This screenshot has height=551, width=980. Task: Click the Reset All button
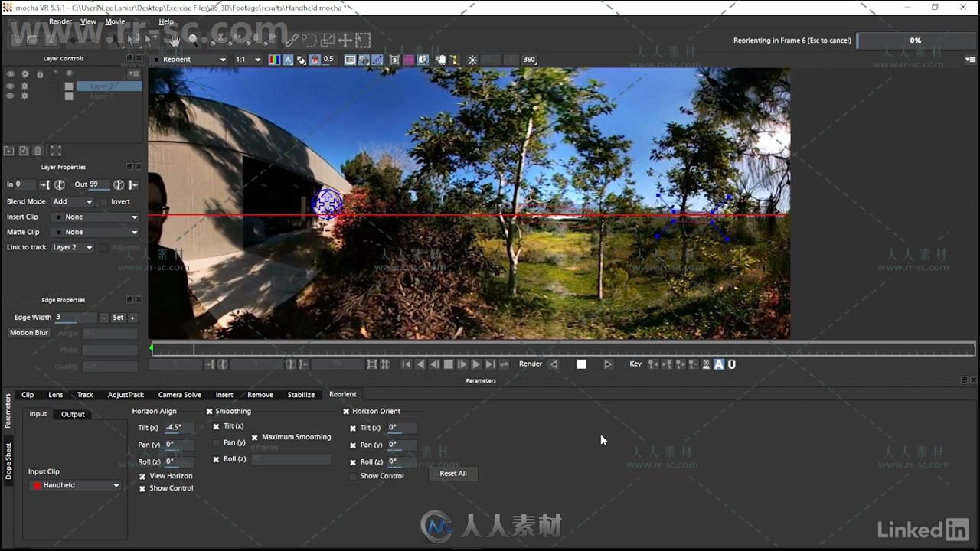point(453,474)
